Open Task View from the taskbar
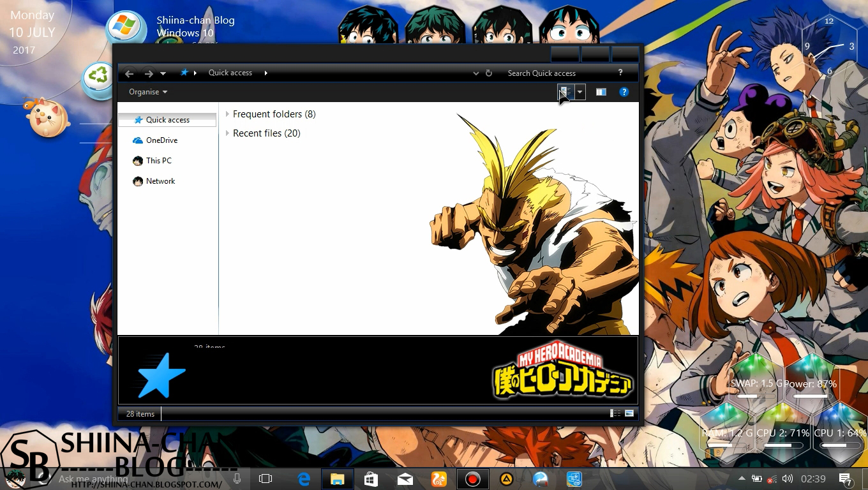This screenshot has height=490, width=868. point(266,479)
